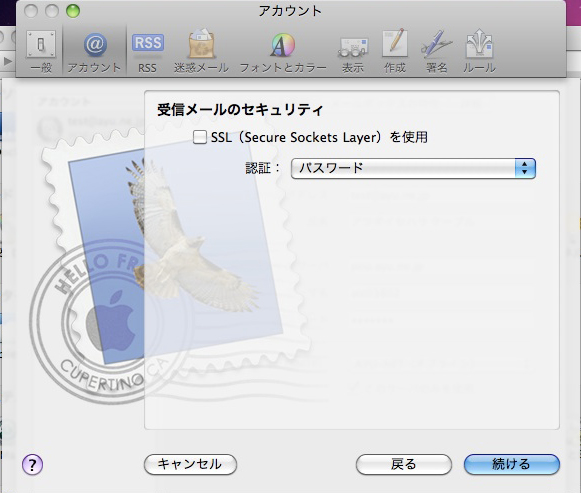The height and width of the screenshot is (493, 581).
Task: Click the 認証： label text
Action: coord(263,168)
